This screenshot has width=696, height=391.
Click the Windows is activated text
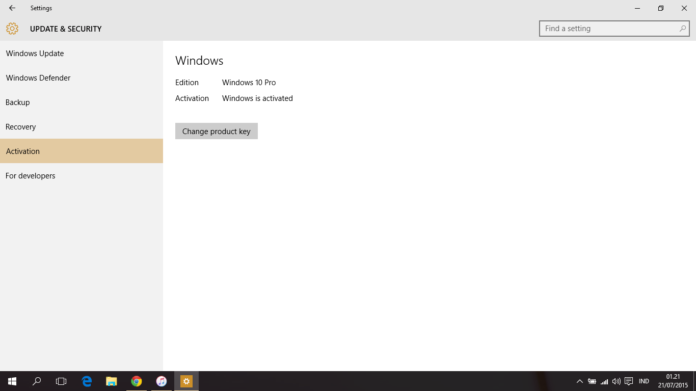pyautogui.click(x=257, y=99)
